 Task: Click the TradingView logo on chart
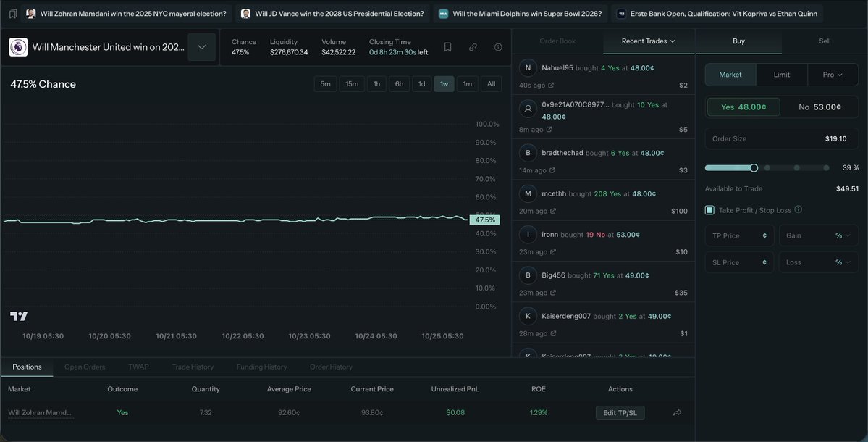tap(19, 316)
